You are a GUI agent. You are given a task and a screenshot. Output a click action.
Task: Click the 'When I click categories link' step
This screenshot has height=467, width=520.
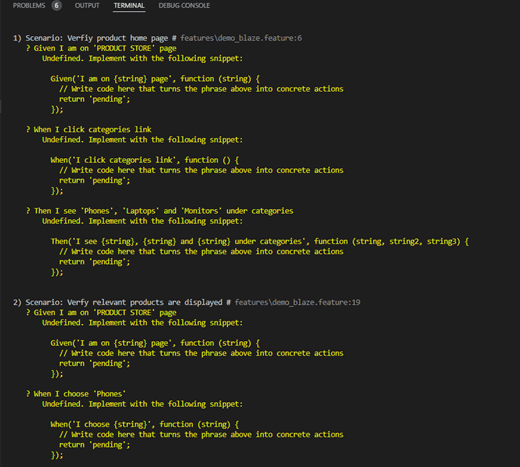coord(89,130)
